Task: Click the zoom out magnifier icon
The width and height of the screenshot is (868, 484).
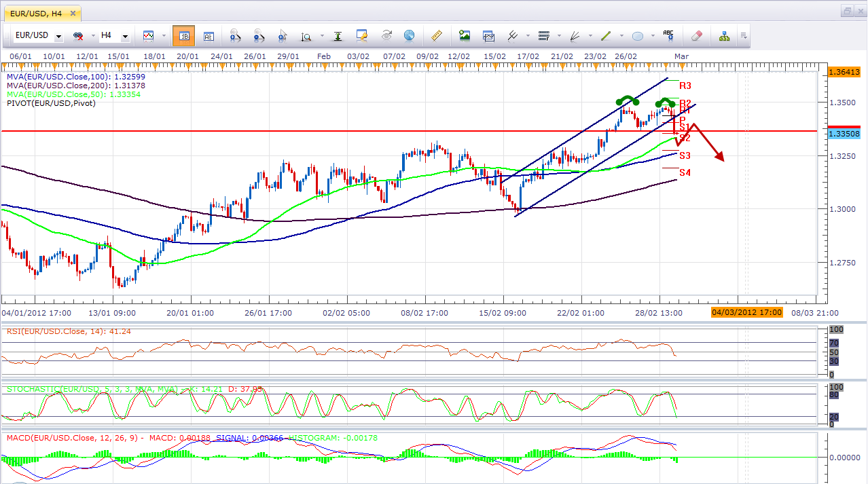Action: pyautogui.click(x=259, y=35)
